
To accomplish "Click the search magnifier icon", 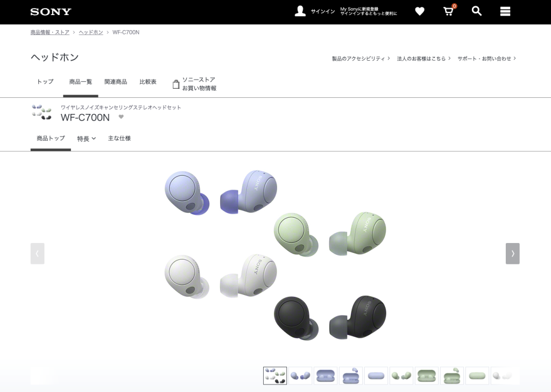I will tap(477, 11).
